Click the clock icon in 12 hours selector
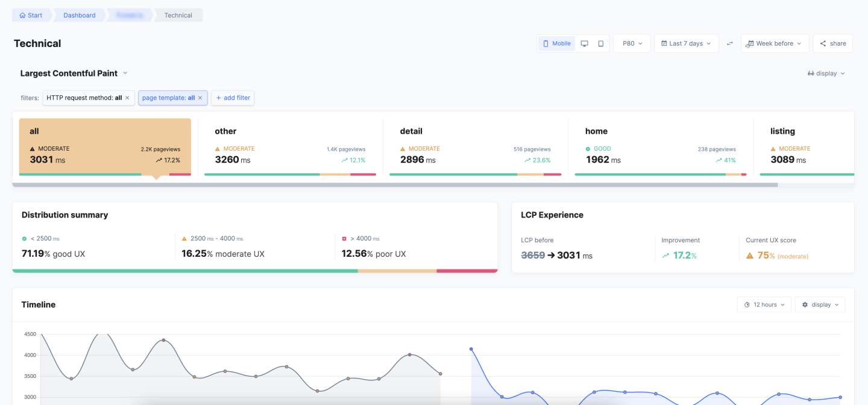868x405 pixels. coord(747,304)
